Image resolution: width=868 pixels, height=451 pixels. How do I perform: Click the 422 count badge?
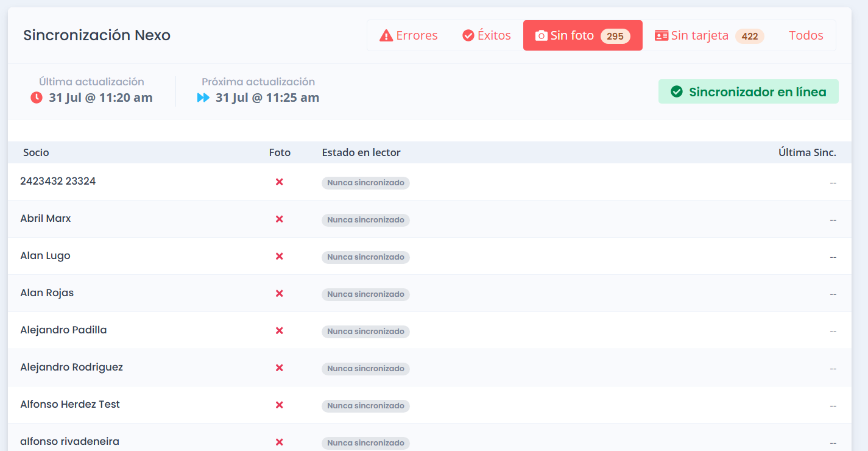750,36
